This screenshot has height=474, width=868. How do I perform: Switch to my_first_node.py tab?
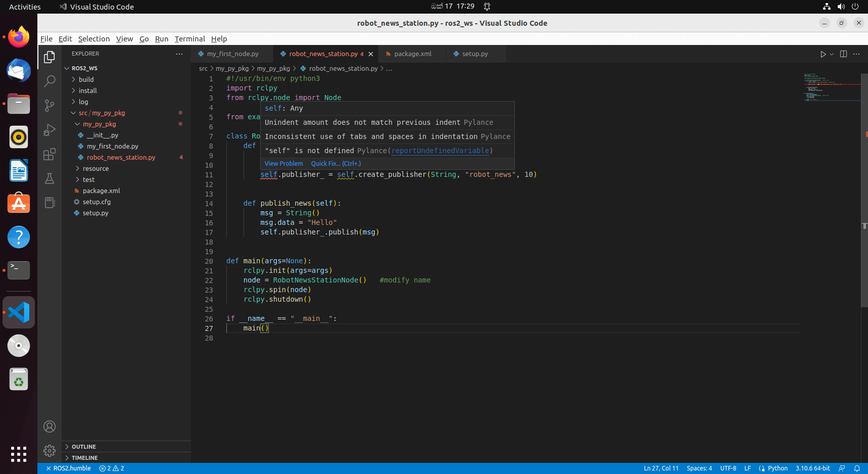(232, 54)
